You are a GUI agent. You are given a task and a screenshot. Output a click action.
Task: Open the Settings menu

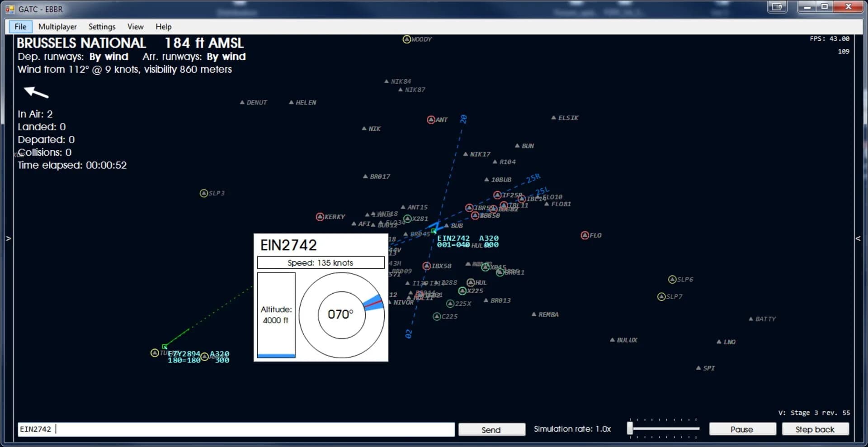[102, 27]
